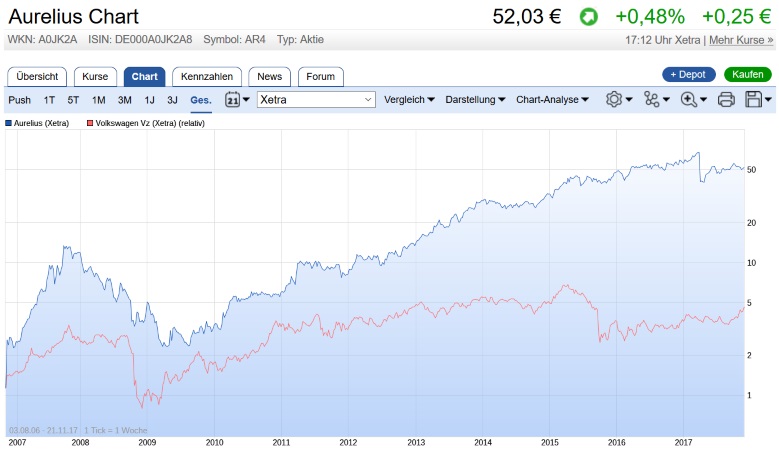Toggle Push live updates
The image size is (779, 452).
(19, 100)
